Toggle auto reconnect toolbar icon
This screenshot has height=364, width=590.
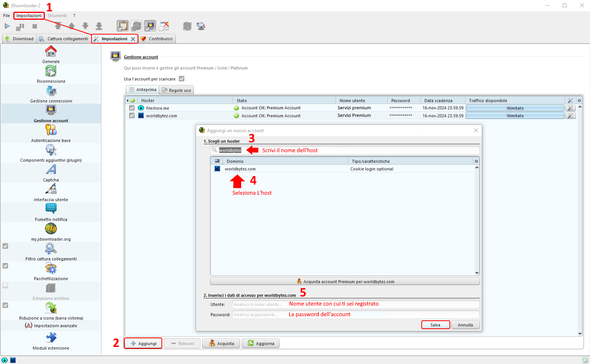(136, 26)
